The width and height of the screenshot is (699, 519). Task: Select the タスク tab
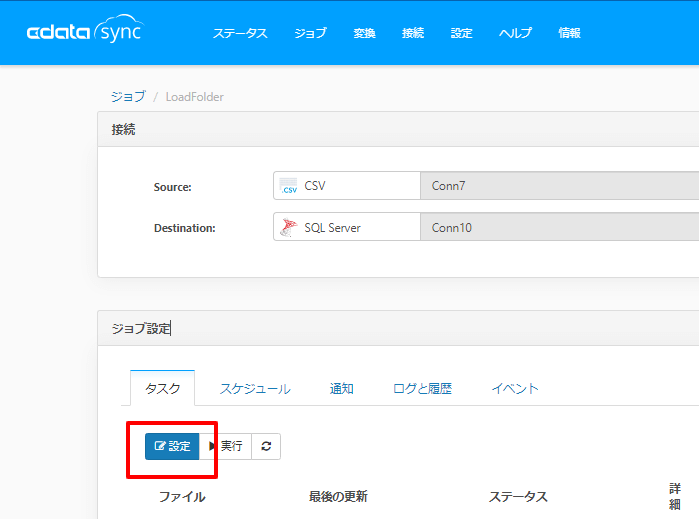[x=162, y=388]
